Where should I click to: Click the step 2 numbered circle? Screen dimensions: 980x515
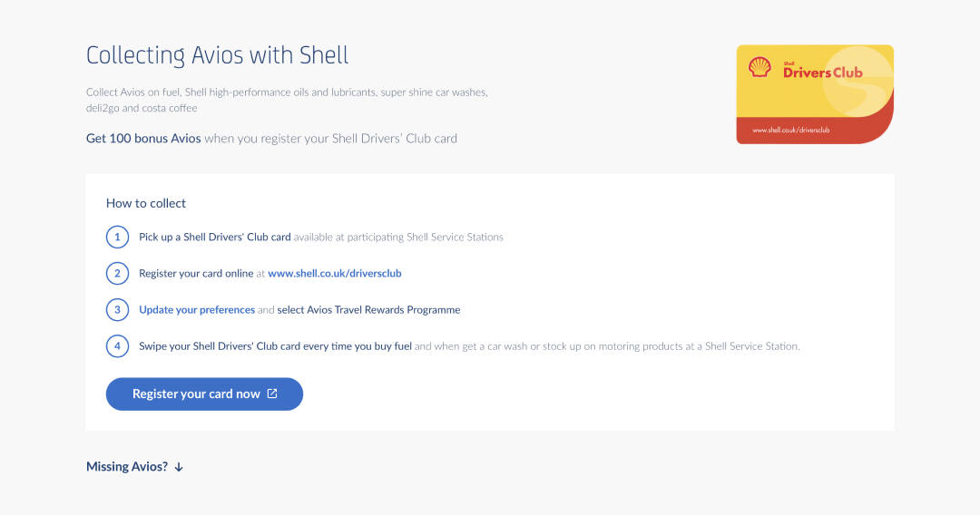[x=118, y=274]
